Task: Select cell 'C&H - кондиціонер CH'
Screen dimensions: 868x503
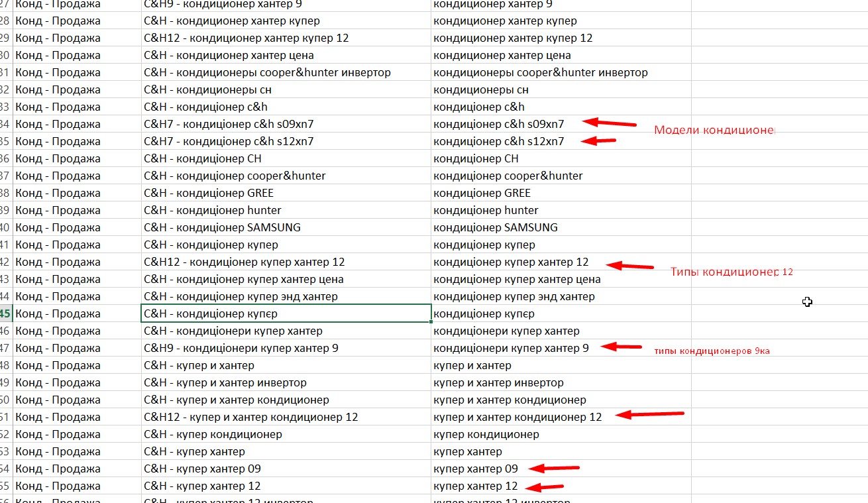Action: pos(286,158)
